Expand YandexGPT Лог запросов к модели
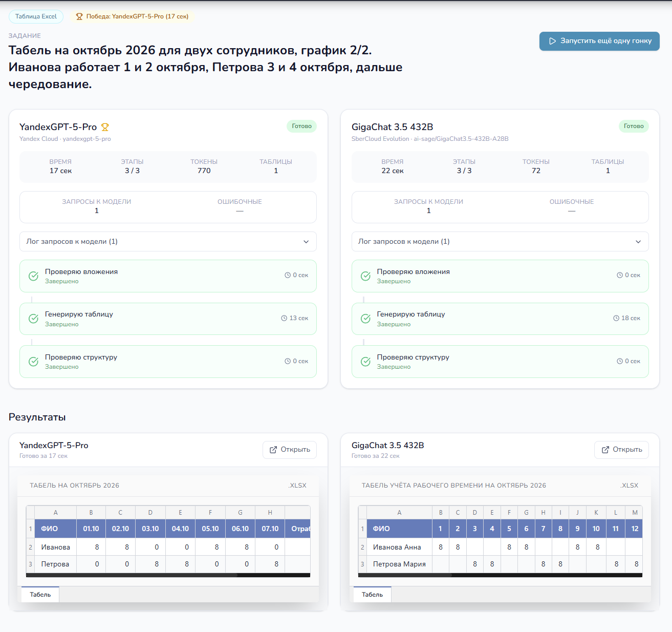 point(168,242)
